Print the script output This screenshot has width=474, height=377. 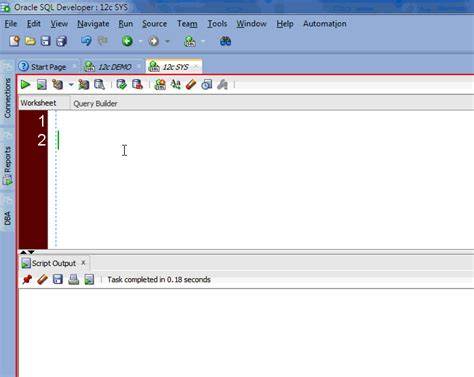[73, 279]
